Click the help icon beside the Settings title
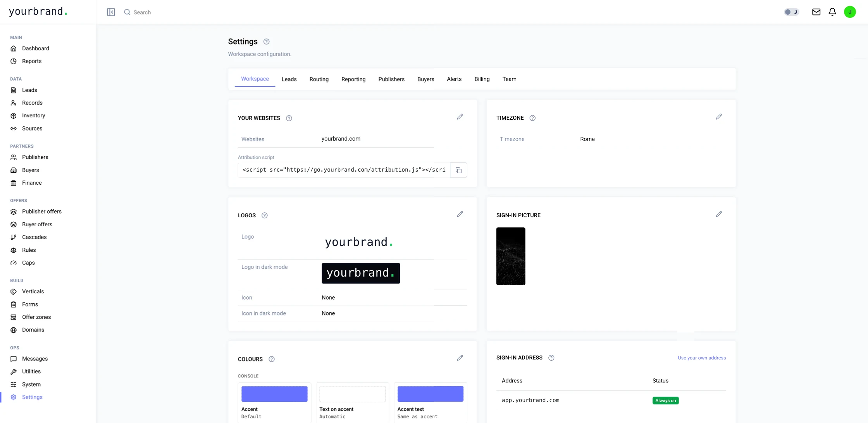Viewport: 868px width, 423px height. pyautogui.click(x=266, y=41)
